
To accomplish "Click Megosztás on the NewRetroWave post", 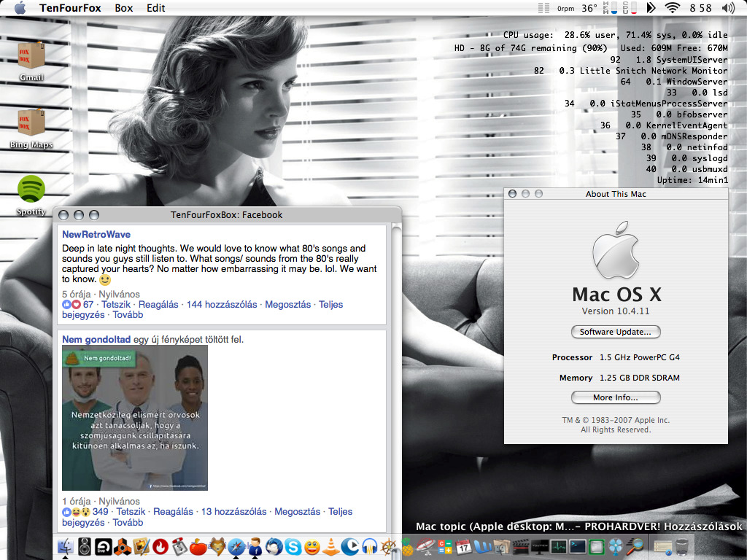I will click(287, 304).
